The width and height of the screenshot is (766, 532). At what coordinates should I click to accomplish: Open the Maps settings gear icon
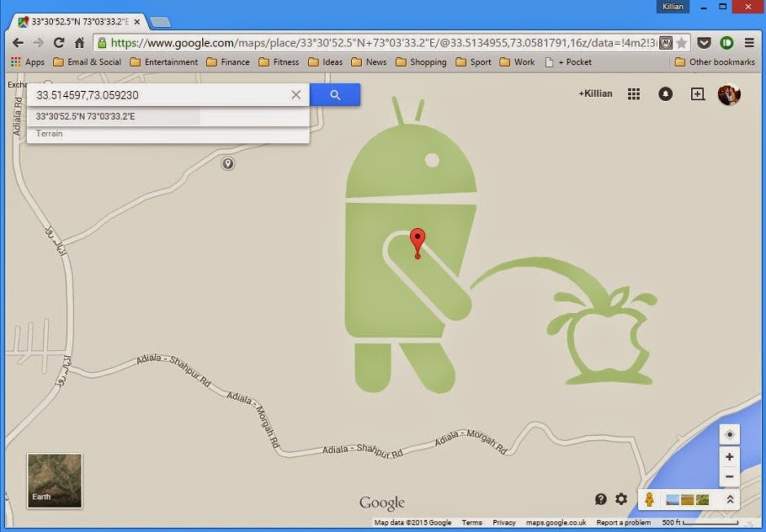(x=621, y=499)
